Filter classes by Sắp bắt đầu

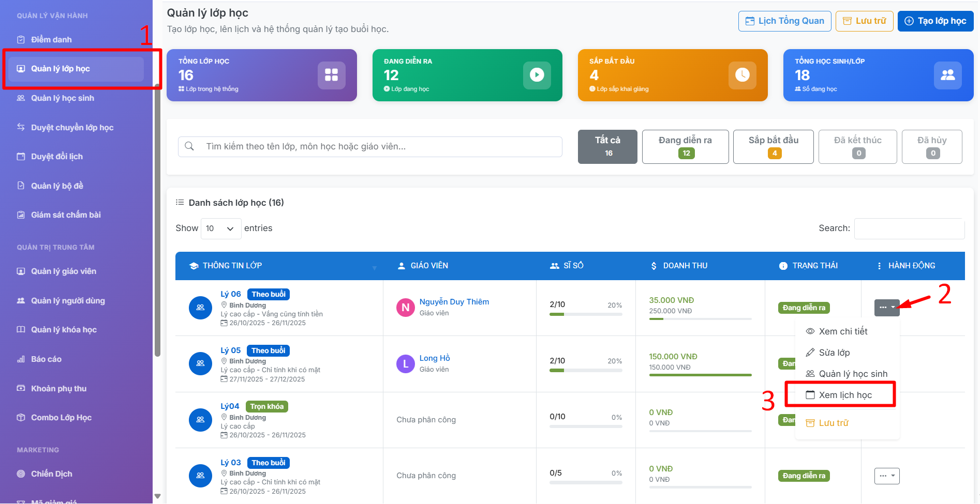(773, 147)
